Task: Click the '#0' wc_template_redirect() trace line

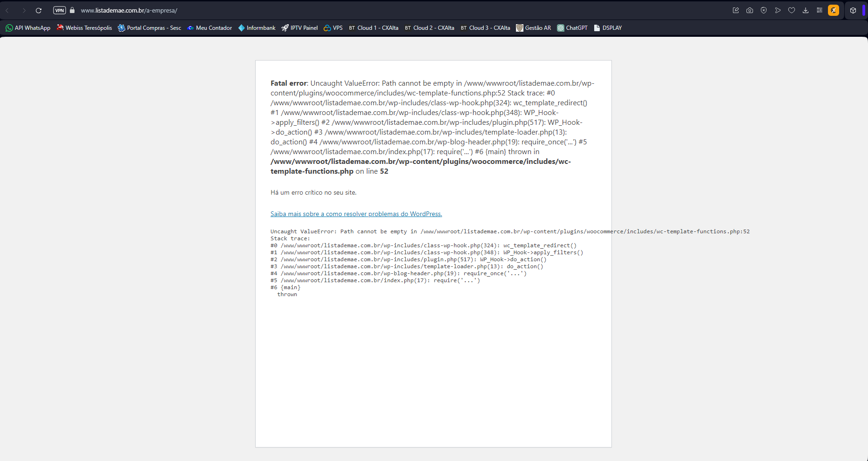Action: pyautogui.click(x=423, y=245)
